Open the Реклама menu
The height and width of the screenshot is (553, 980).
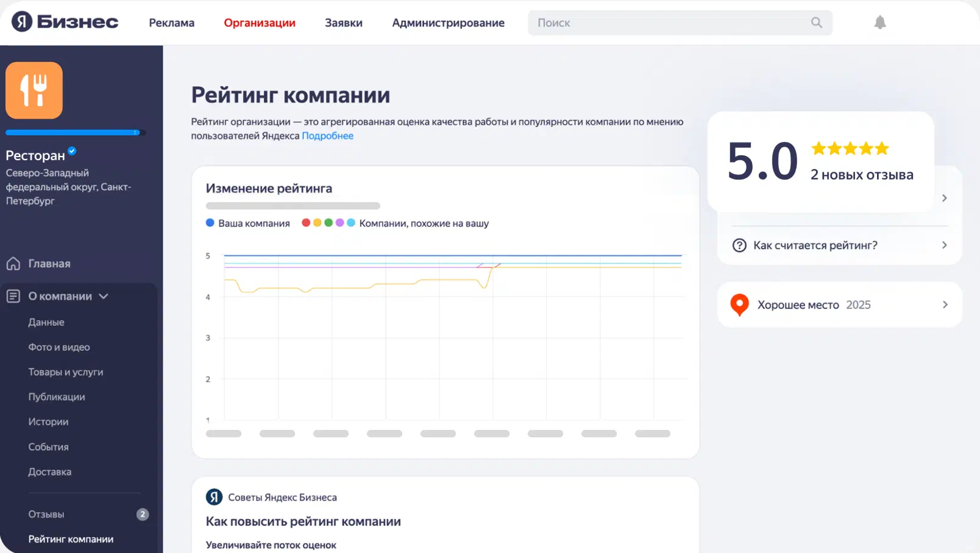point(172,23)
